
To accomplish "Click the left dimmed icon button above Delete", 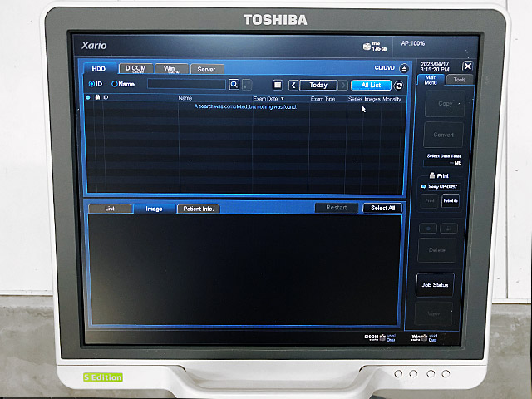I will [x=428, y=229].
